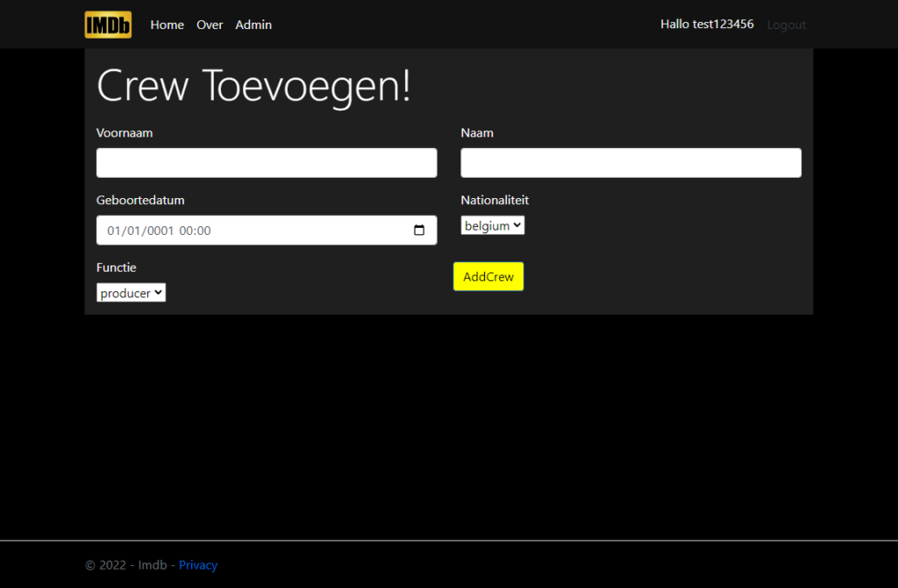This screenshot has width=898, height=588.
Task: Submit the form with AddCrew
Action: (x=488, y=277)
